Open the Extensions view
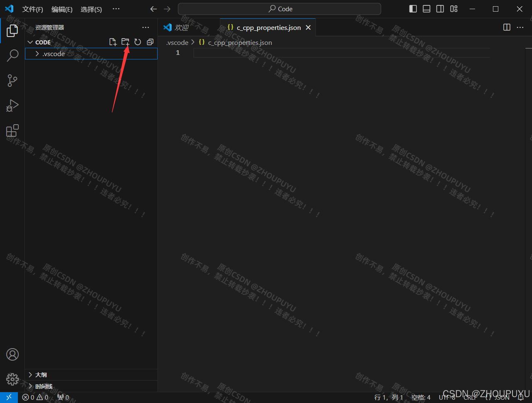 pos(12,131)
